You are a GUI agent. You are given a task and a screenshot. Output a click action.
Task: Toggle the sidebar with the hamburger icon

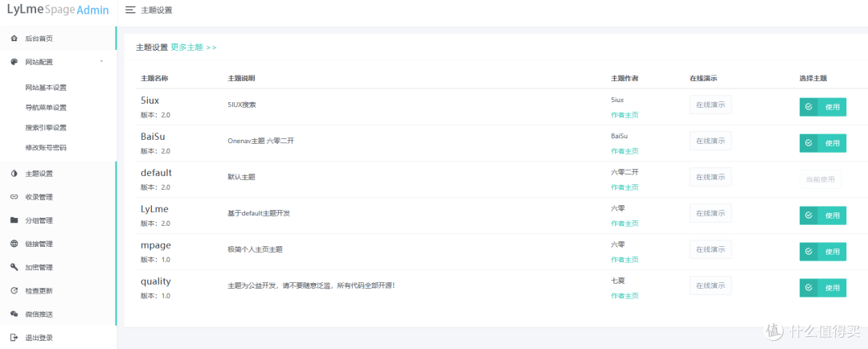(x=131, y=10)
